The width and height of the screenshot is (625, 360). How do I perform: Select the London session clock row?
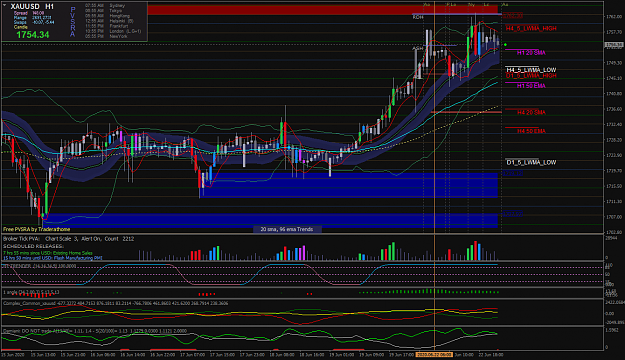[x=113, y=31]
